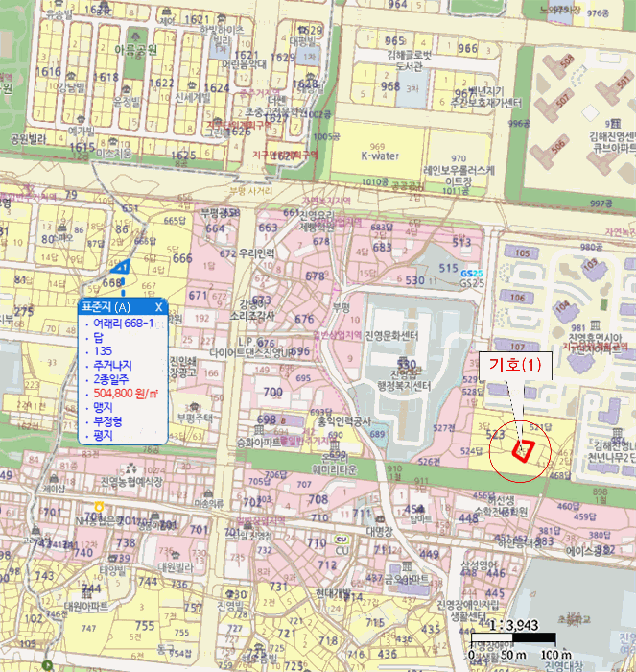Click the 승화아파트 building icon

click(259, 429)
